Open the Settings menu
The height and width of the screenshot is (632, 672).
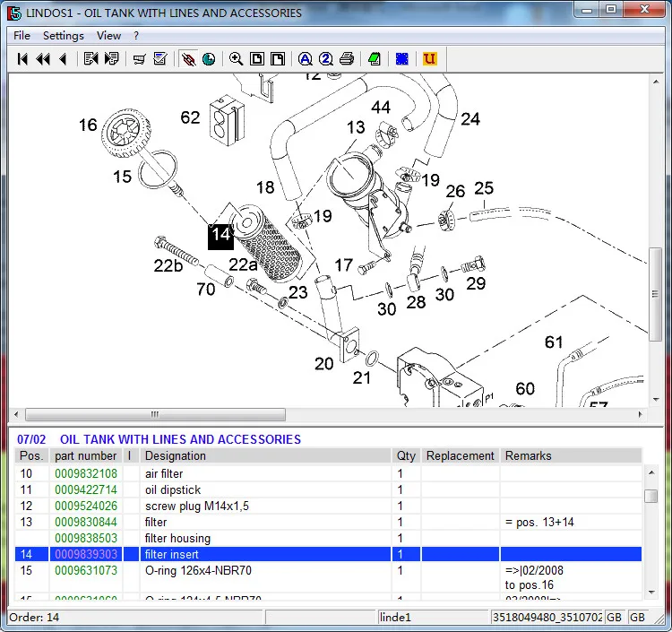(63, 36)
